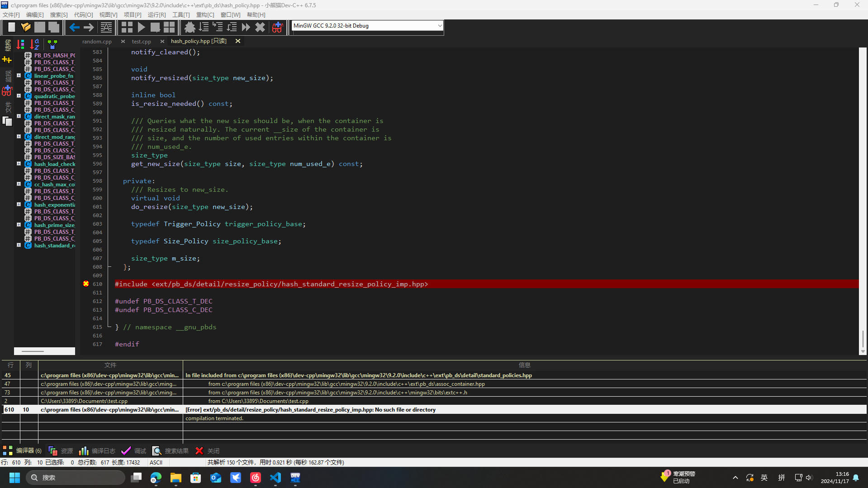Click the yellow plus sidebar icon

point(7,60)
